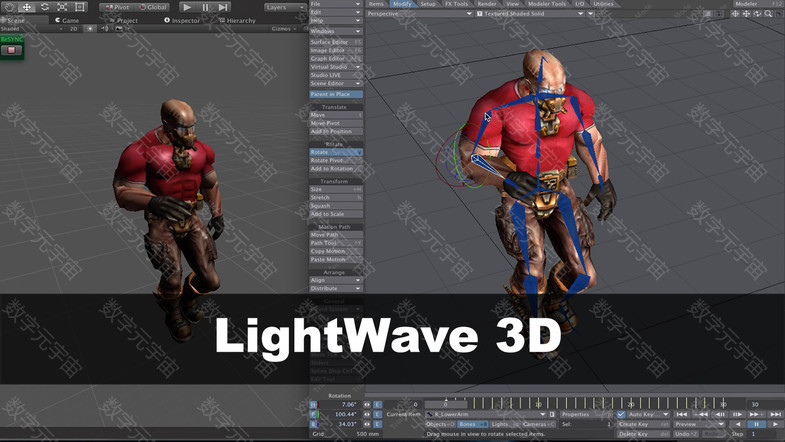The width and height of the screenshot is (785, 442).
Task: Click the timeline frame slider at 0
Action: 446,404
